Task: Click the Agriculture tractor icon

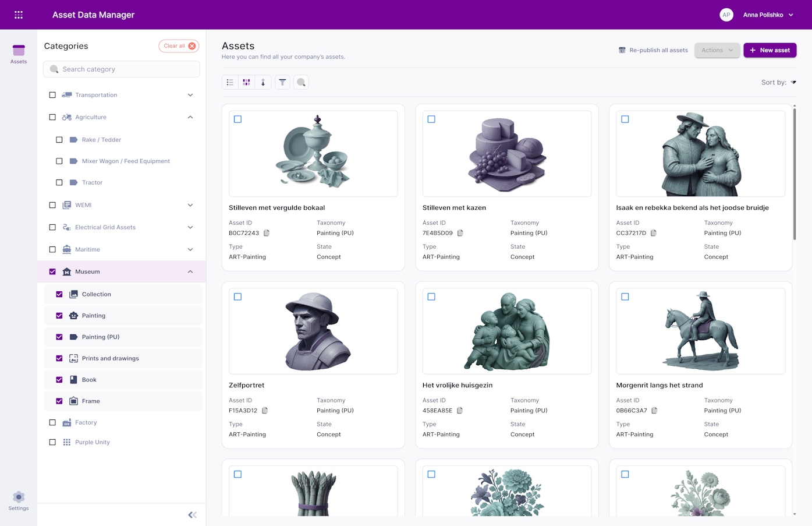Action: click(67, 117)
